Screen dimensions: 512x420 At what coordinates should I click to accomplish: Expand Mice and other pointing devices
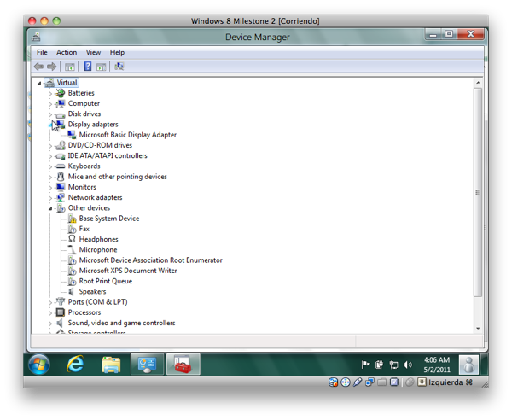(x=50, y=178)
